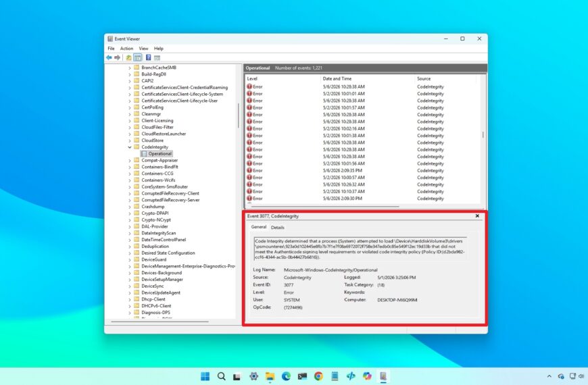Click the console tree horizontal scrollbar

click(x=160, y=322)
